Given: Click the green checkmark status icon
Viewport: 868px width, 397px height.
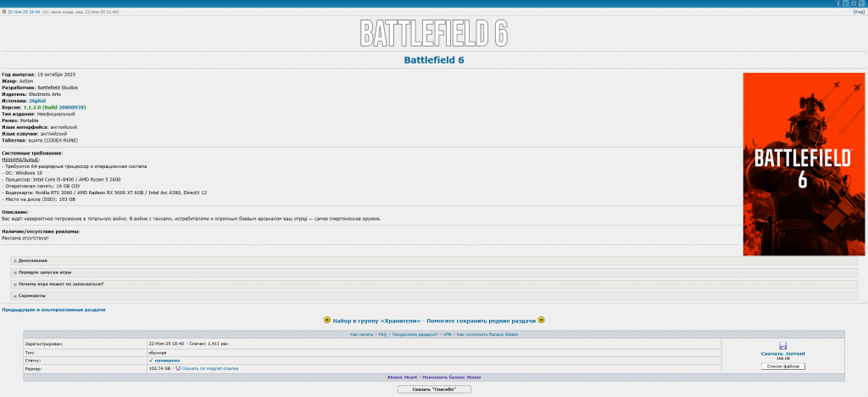Looking at the screenshot, I should click(151, 361).
